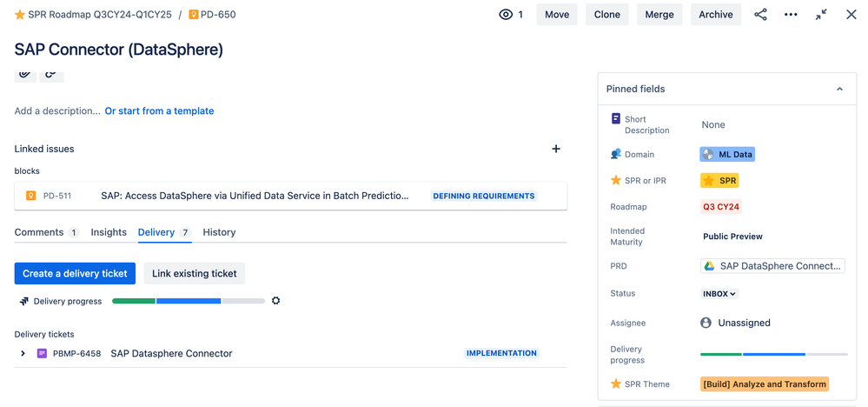
Task: Open the more actions ellipsis menu
Action: 791,15
